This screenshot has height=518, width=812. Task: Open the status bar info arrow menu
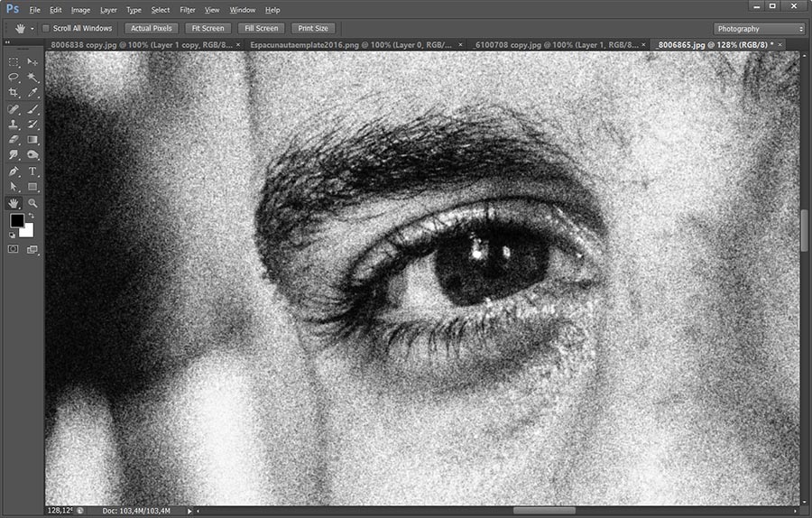(189, 512)
